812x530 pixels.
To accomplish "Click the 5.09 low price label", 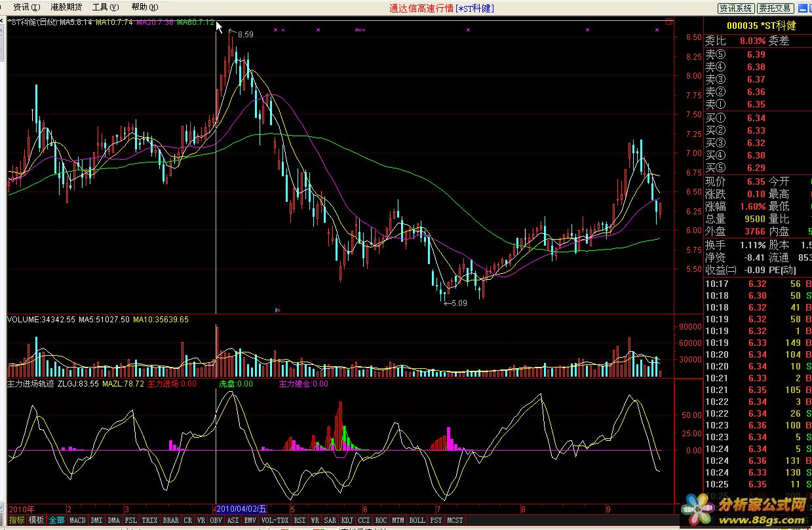I will (459, 303).
